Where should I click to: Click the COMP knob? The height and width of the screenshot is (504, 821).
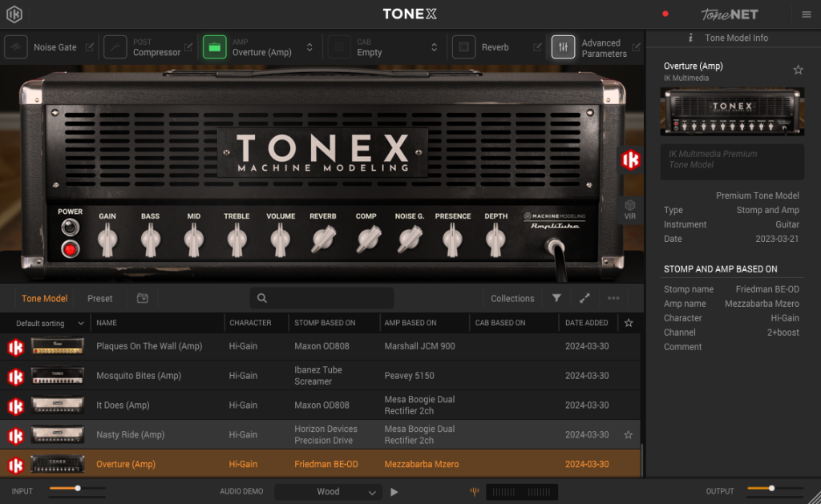click(369, 239)
